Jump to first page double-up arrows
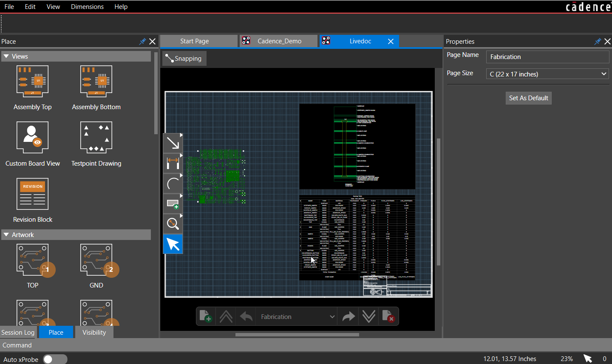 pyautogui.click(x=226, y=316)
